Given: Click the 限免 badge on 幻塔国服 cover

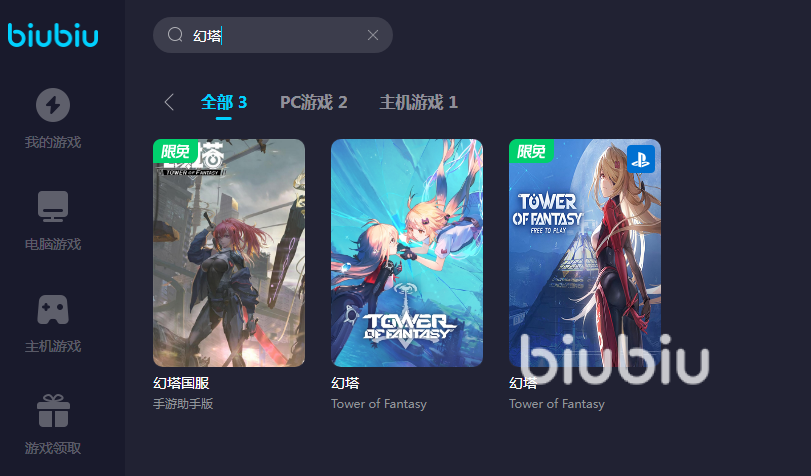Looking at the screenshot, I should point(175,151).
